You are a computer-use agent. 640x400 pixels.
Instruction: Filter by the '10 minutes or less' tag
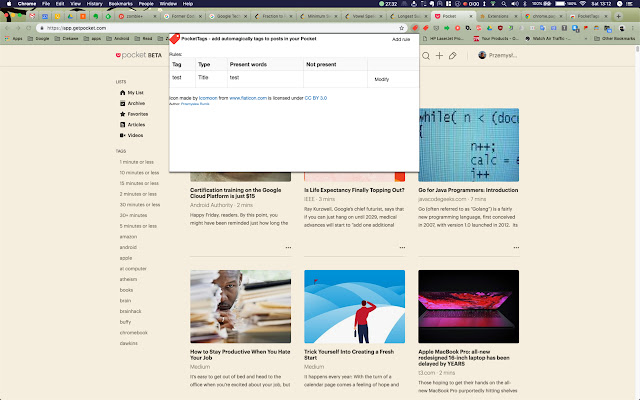(139, 173)
